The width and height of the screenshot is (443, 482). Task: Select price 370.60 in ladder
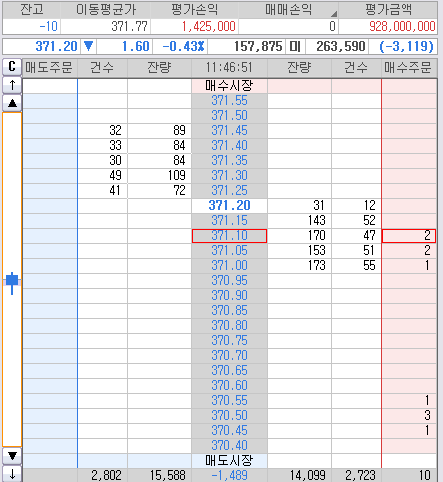[x=229, y=386]
